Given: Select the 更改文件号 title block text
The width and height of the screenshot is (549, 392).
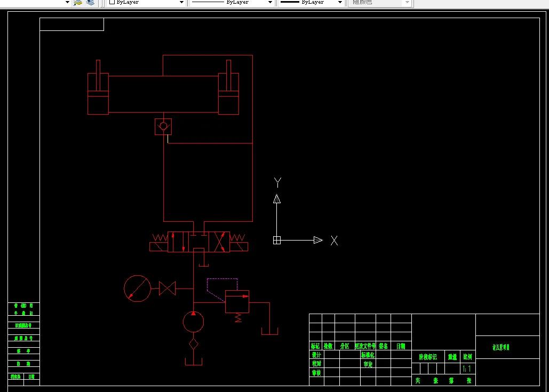Looking at the screenshot, I should [x=365, y=346].
